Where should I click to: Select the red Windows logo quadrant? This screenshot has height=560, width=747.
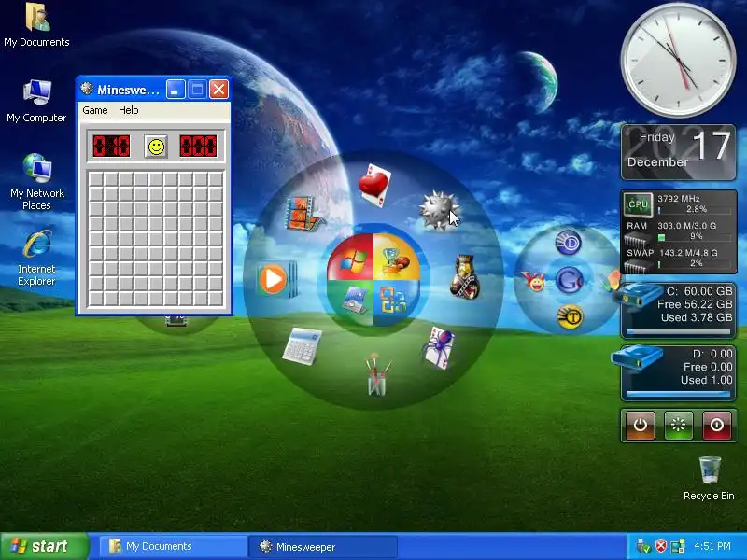pyautogui.click(x=352, y=259)
